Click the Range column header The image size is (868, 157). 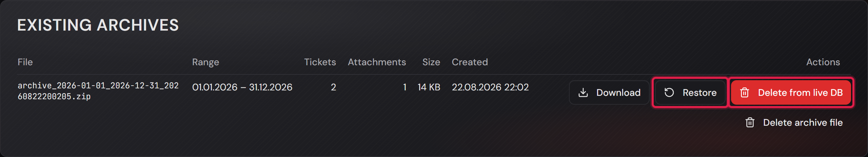pos(205,62)
